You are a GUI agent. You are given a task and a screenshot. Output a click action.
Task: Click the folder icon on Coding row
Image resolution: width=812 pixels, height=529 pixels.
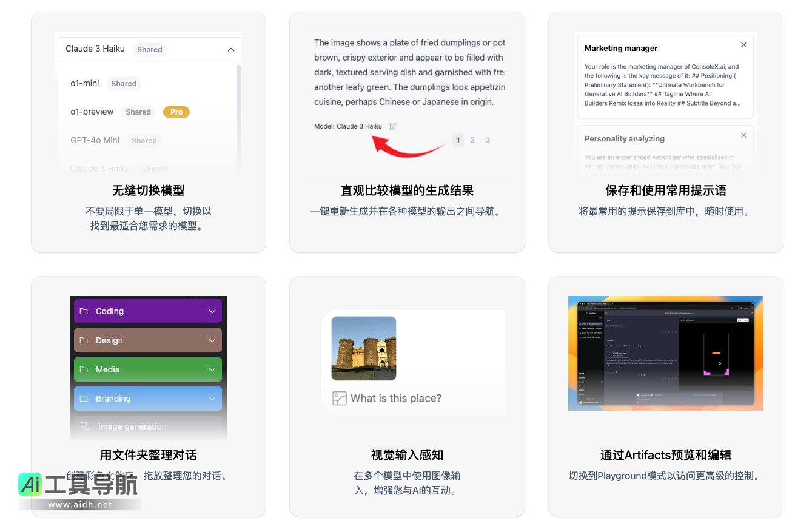(x=84, y=311)
